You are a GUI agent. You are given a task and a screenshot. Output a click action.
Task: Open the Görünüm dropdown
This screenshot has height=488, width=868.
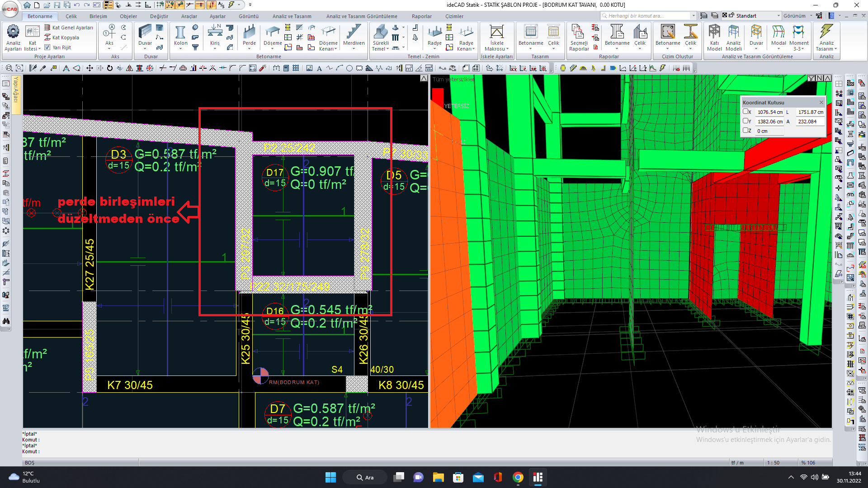pyautogui.click(x=798, y=16)
